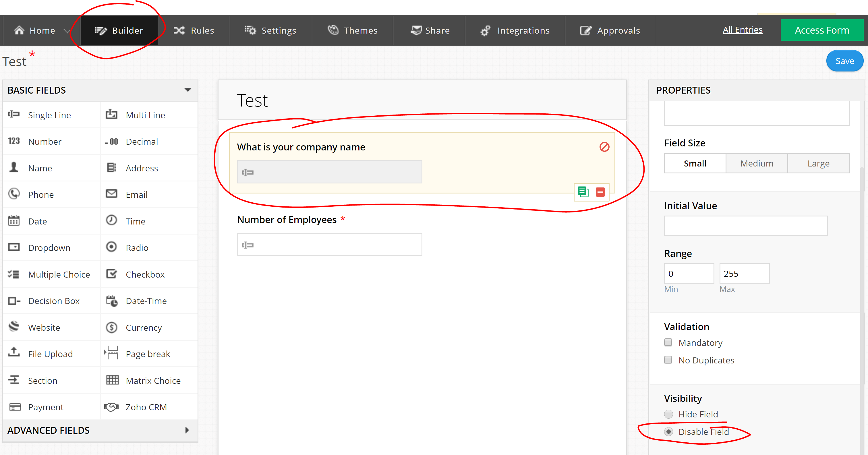This screenshot has width=868, height=455.
Task: Select the Hide Field radio button
Action: tap(668, 414)
